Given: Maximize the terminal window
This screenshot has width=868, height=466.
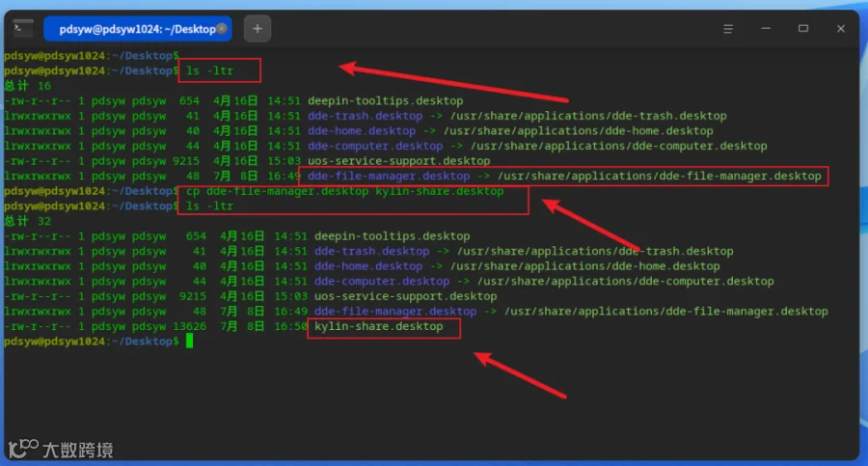Looking at the screenshot, I should pos(803,28).
